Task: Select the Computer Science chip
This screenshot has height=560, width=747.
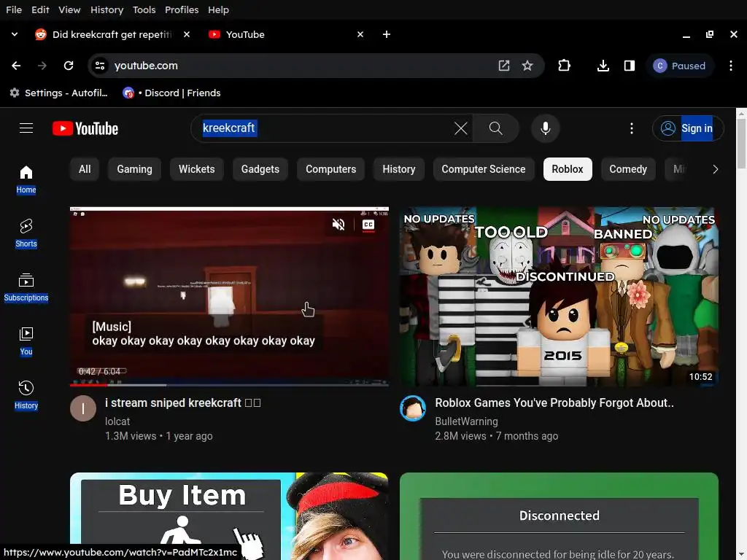Action: coord(483,169)
